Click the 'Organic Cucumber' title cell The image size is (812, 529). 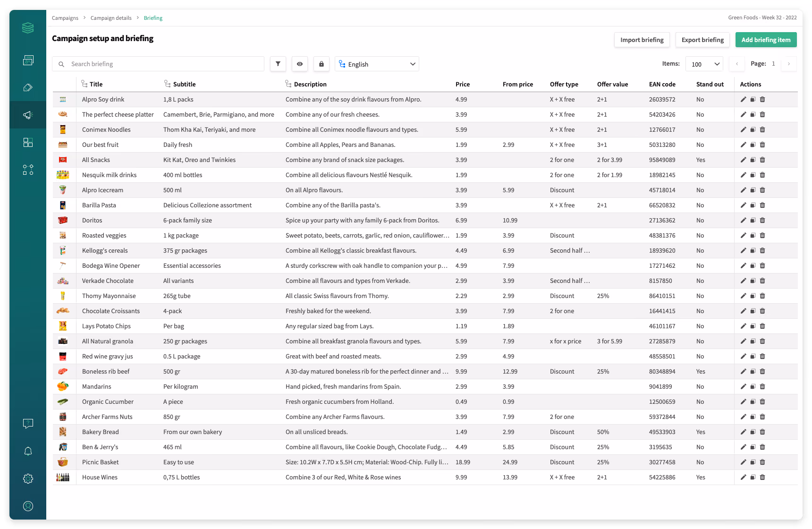(108, 401)
